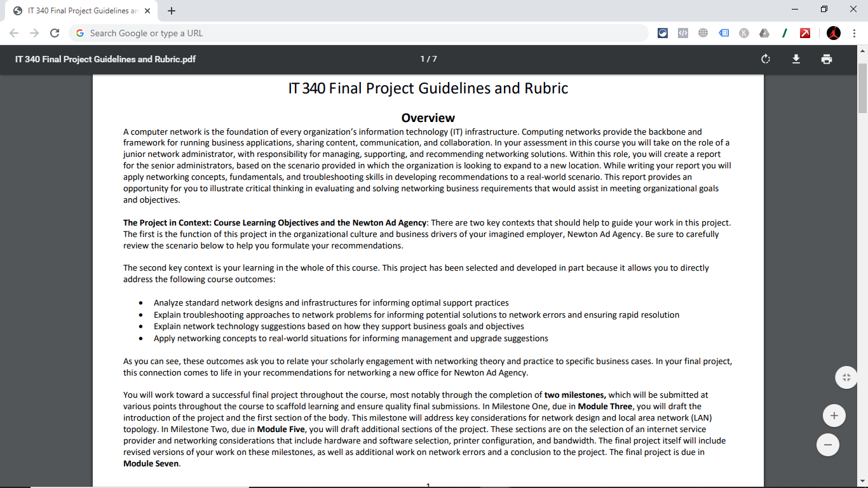Image resolution: width=868 pixels, height=488 pixels.
Task: Click the bold 'Module Three' text
Action: [605, 406]
